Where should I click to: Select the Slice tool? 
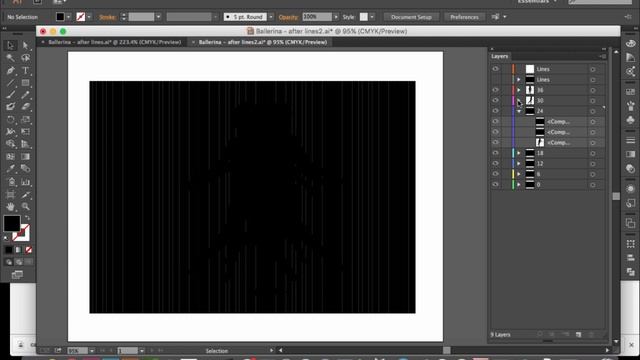click(x=25, y=195)
